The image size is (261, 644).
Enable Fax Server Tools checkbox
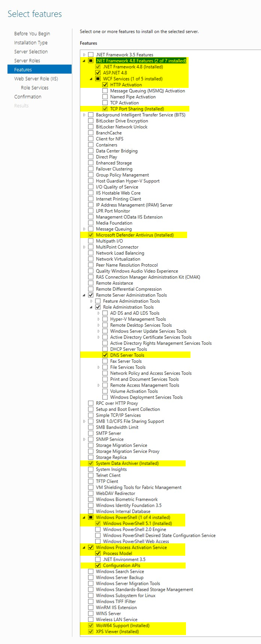click(x=105, y=361)
